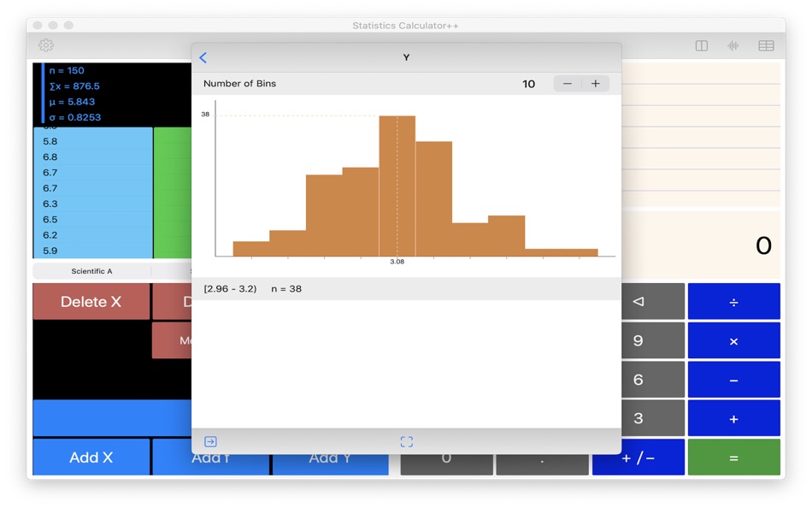Click the Delete X button
The width and height of the screenshot is (812, 508).
(x=91, y=302)
